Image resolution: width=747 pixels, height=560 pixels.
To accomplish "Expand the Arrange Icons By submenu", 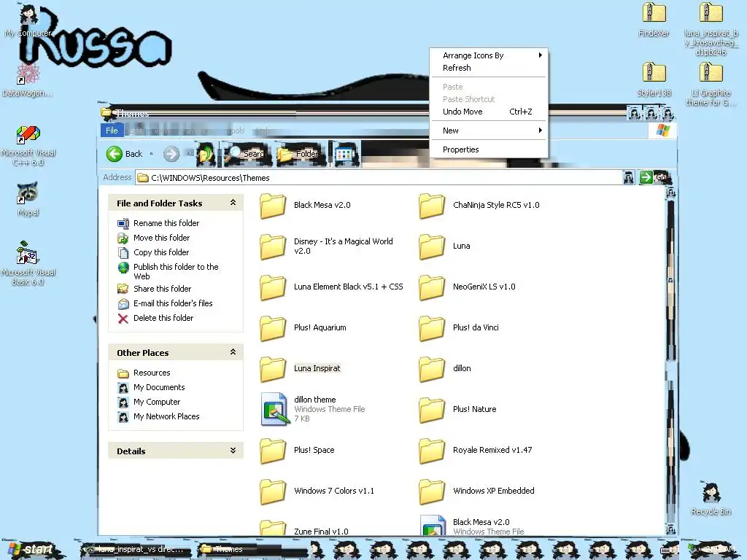I will pyautogui.click(x=488, y=55).
